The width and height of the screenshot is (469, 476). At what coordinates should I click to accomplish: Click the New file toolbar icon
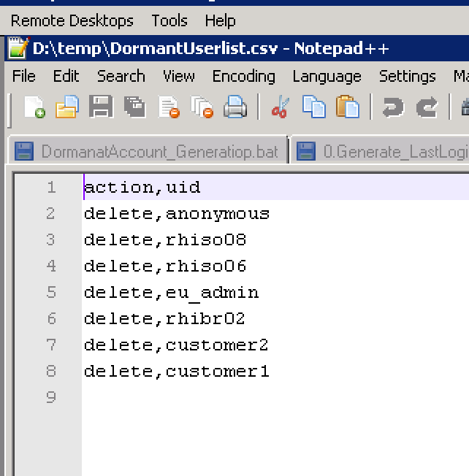pos(34,107)
